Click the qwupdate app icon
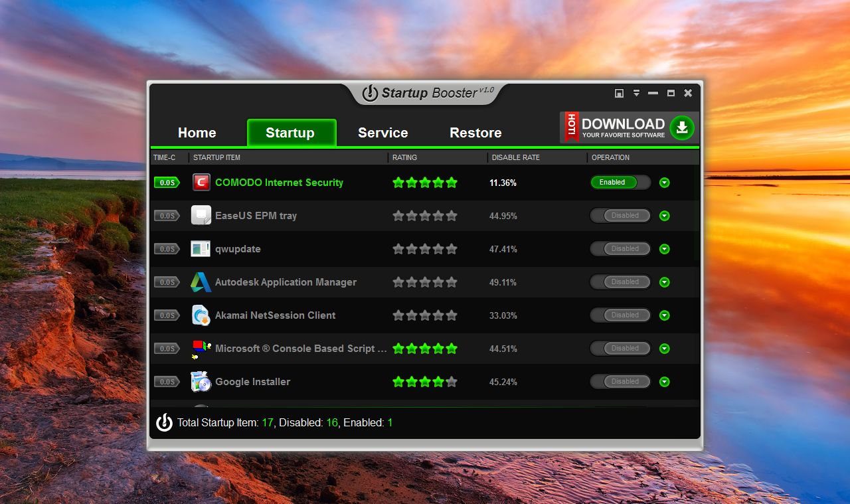The width and height of the screenshot is (850, 504). click(201, 249)
